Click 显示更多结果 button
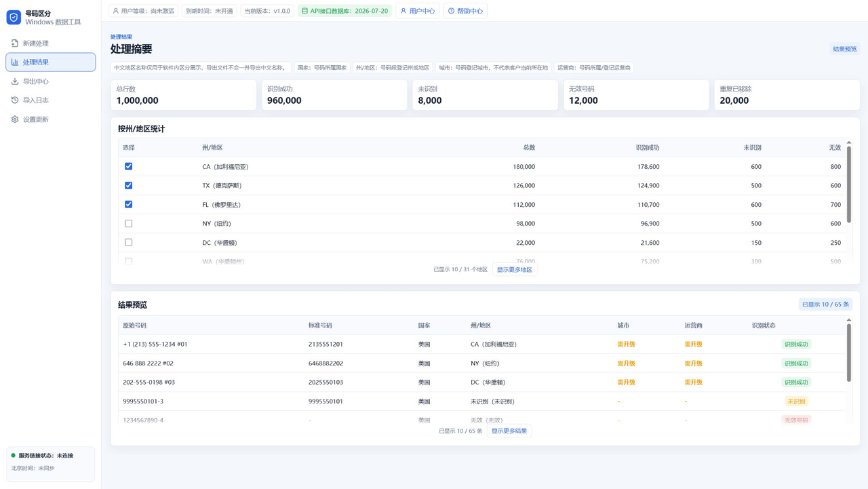The width and height of the screenshot is (868, 489). tap(509, 431)
